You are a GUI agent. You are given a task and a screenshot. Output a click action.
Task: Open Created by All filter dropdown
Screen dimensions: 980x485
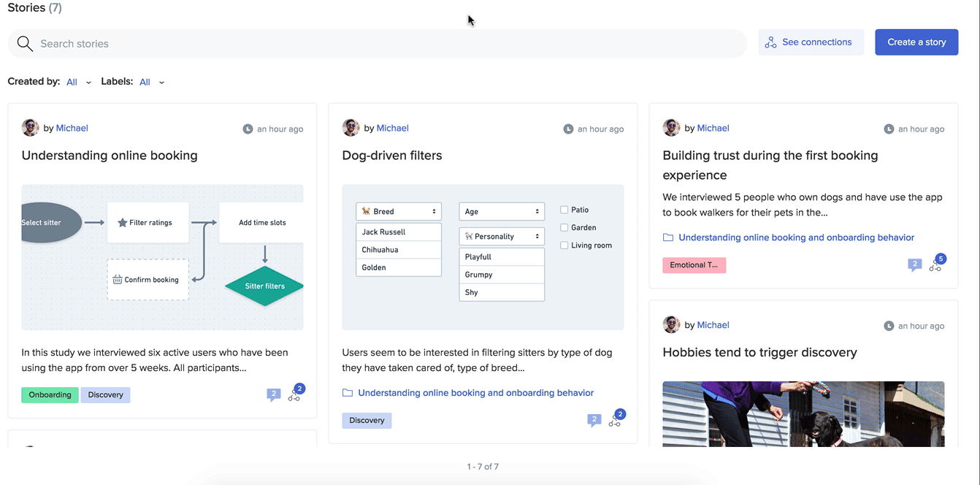coord(79,83)
